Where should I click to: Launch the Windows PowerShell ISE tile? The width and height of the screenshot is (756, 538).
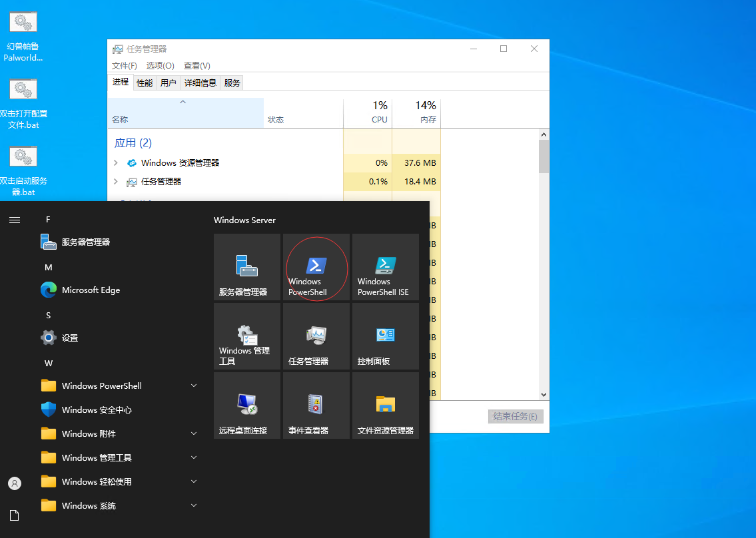click(386, 267)
